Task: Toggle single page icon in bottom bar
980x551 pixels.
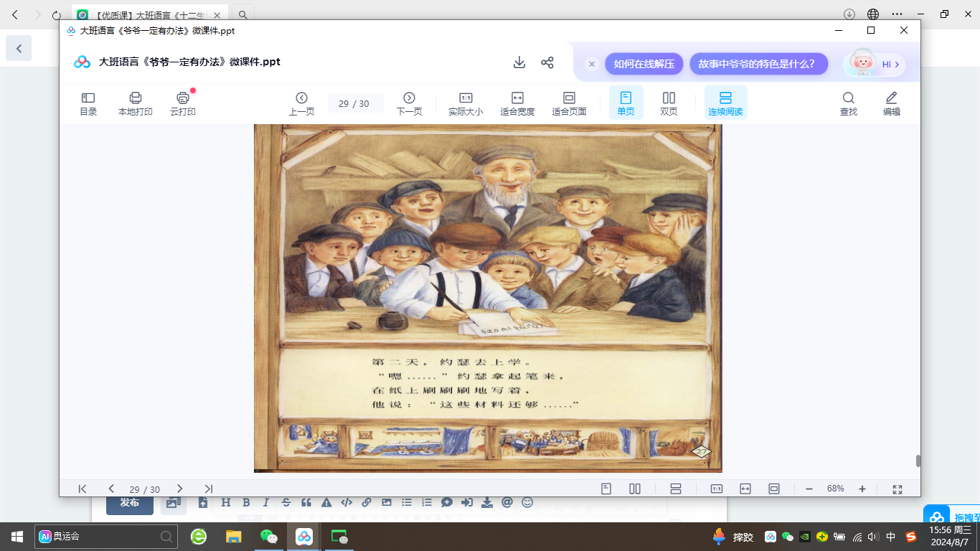Action: pos(606,489)
